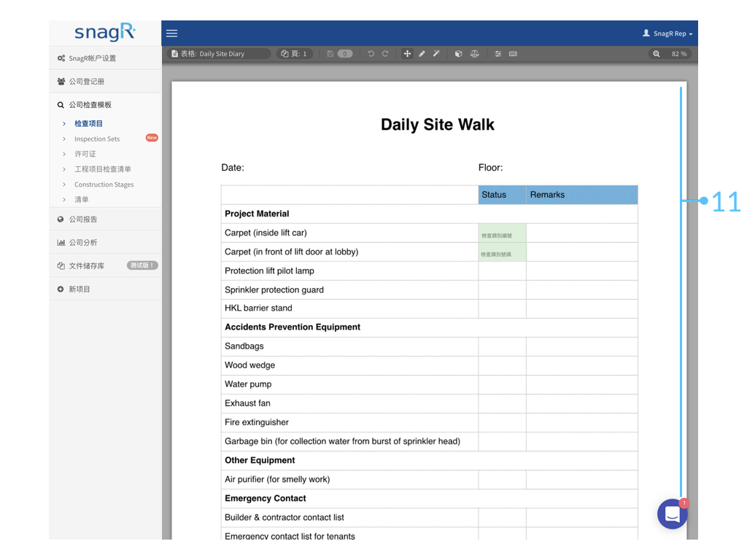Screen dimensions: 747x560
Task: Click plus circle icon beside 新项目
Action: (61, 289)
